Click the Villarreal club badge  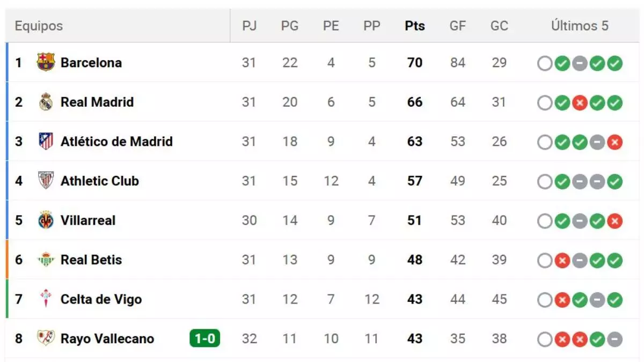45,220
